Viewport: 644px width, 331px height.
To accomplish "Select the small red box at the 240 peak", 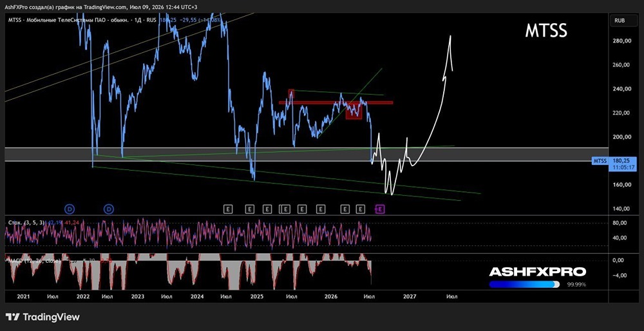I will click(x=291, y=93).
